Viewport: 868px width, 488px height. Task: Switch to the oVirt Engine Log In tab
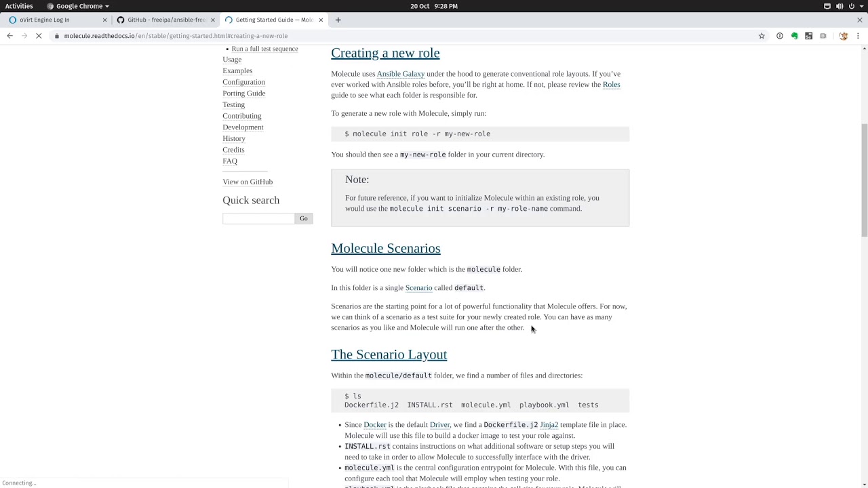[54, 20]
